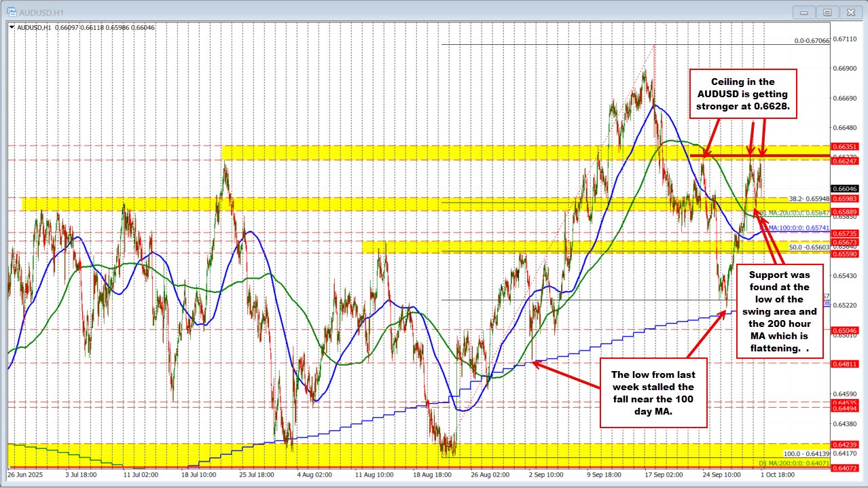
Task: Click the current price tag 0.66046
Action: [844, 188]
